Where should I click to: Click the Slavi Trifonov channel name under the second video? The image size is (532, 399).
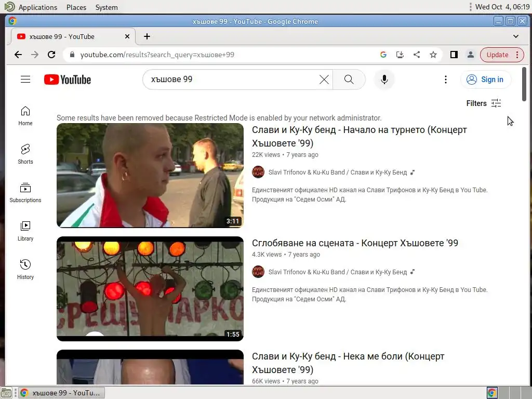338,272
